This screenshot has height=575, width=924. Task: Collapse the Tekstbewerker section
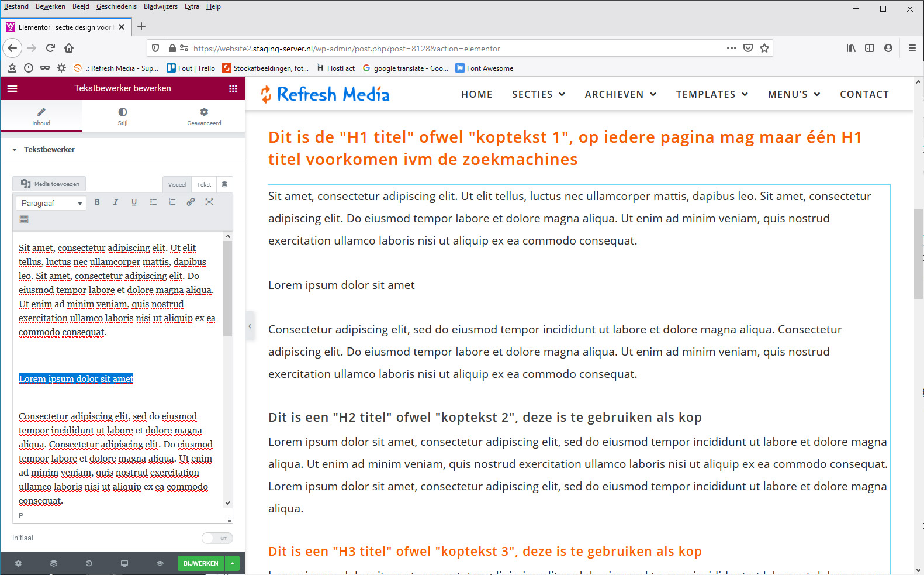point(15,150)
